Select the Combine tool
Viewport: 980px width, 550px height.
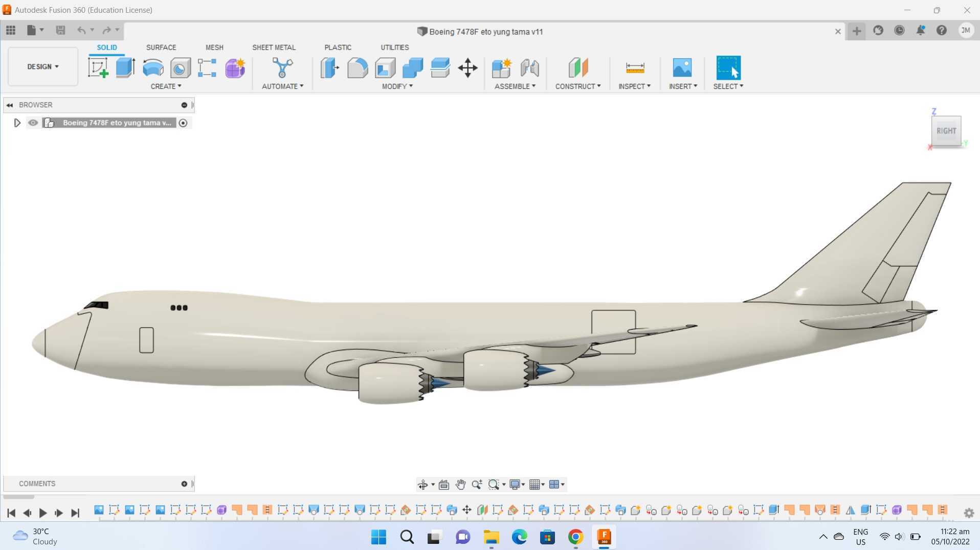click(413, 67)
